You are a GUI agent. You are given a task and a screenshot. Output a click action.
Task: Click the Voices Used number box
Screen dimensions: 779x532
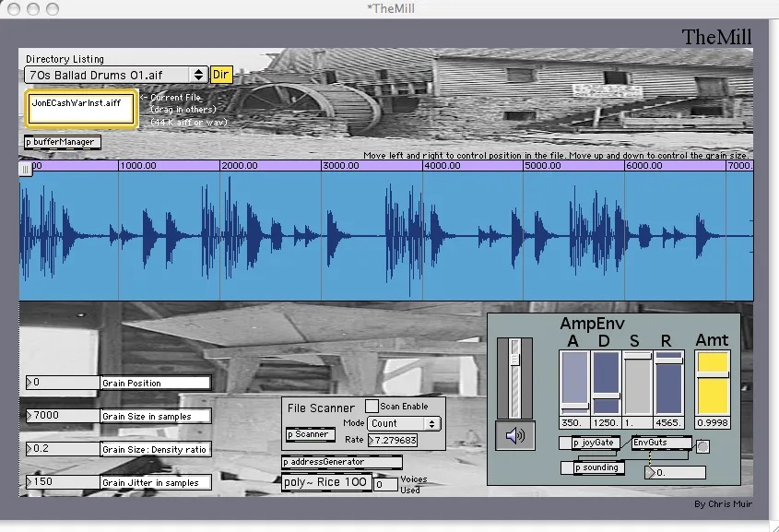(386, 484)
